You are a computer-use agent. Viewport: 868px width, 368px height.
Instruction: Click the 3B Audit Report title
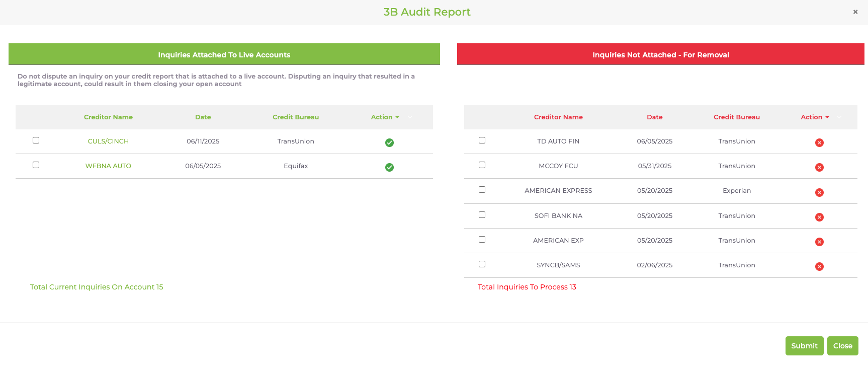(x=427, y=12)
